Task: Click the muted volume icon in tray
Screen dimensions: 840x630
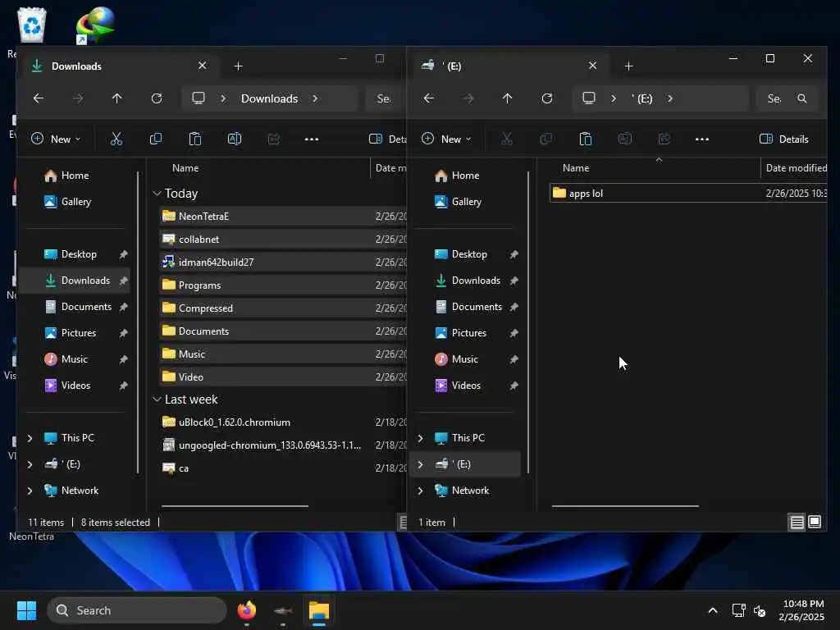Action: [x=760, y=610]
